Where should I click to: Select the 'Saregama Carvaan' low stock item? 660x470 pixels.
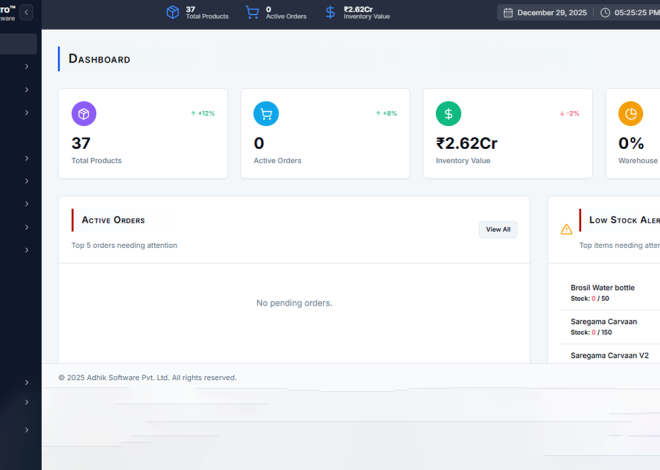(604, 322)
